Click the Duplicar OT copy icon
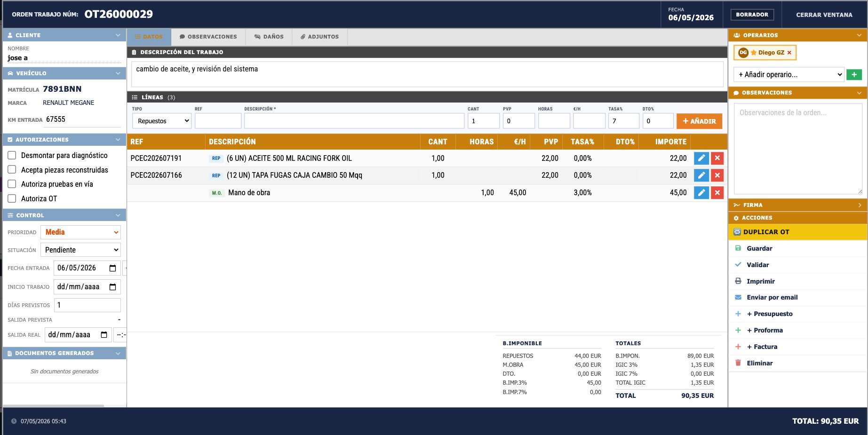 pos(737,232)
